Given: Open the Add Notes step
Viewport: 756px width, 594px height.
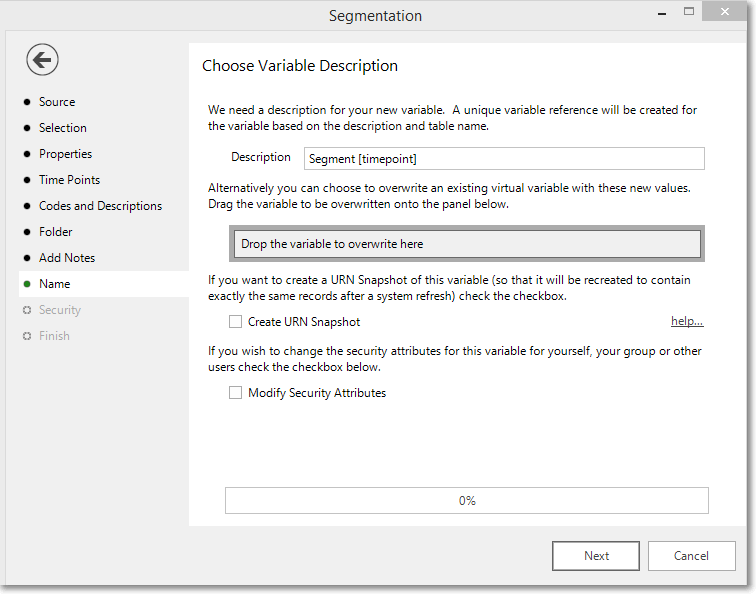Looking at the screenshot, I should pos(67,258).
